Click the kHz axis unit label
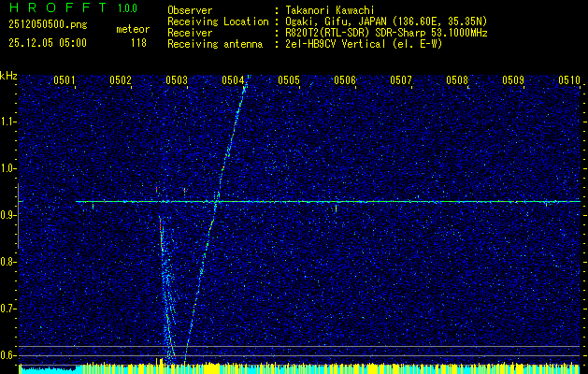This screenshot has height=374, width=588. click(8, 76)
